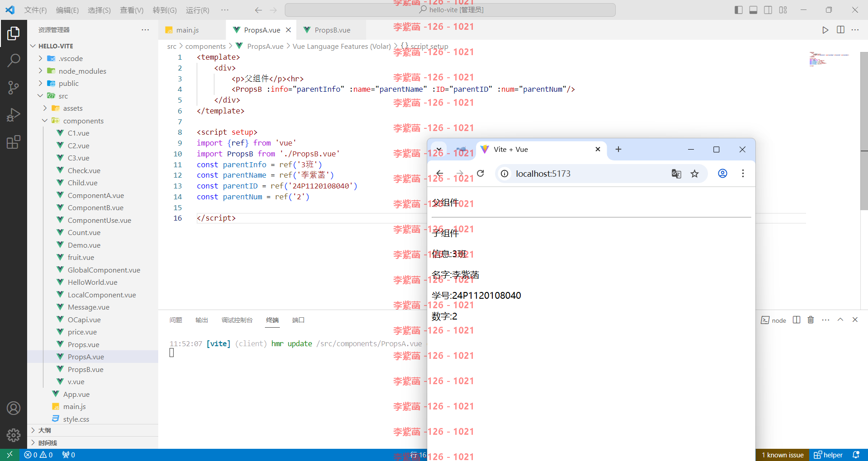This screenshot has height=461, width=868.
Task: Bookmark this page with star icon
Action: pyautogui.click(x=695, y=174)
